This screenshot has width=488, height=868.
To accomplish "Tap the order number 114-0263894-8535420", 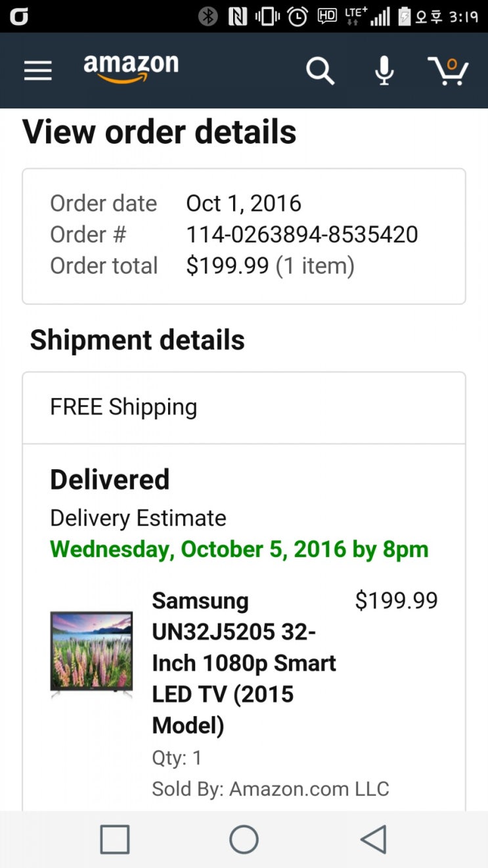I will 302,235.
